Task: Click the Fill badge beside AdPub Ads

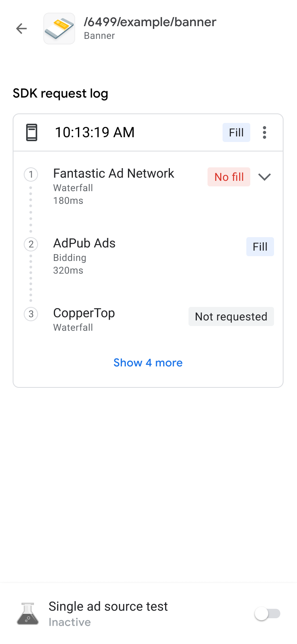Action: pos(260,247)
